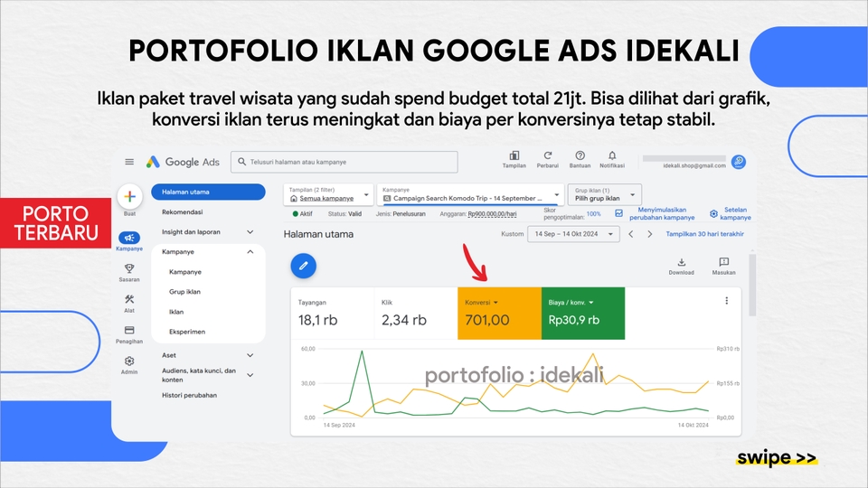The height and width of the screenshot is (488, 868).
Task: Open the Sasaran trophy icon
Action: tap(129, 268)
